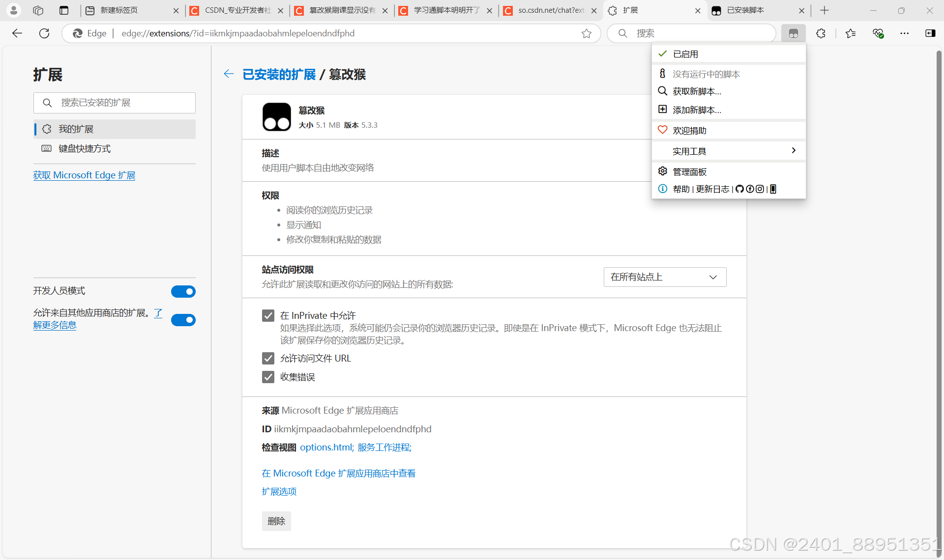Screen dimensions: 944x560
Task: Refresh the page with the reload icon
Action: point(44,33)
